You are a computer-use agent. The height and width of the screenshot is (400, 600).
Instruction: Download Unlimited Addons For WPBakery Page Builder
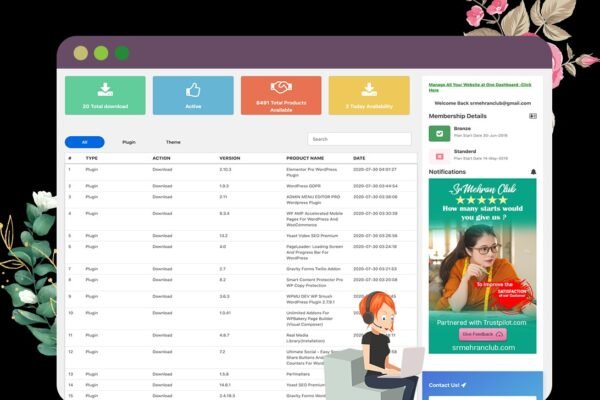[x=162, y=313]
